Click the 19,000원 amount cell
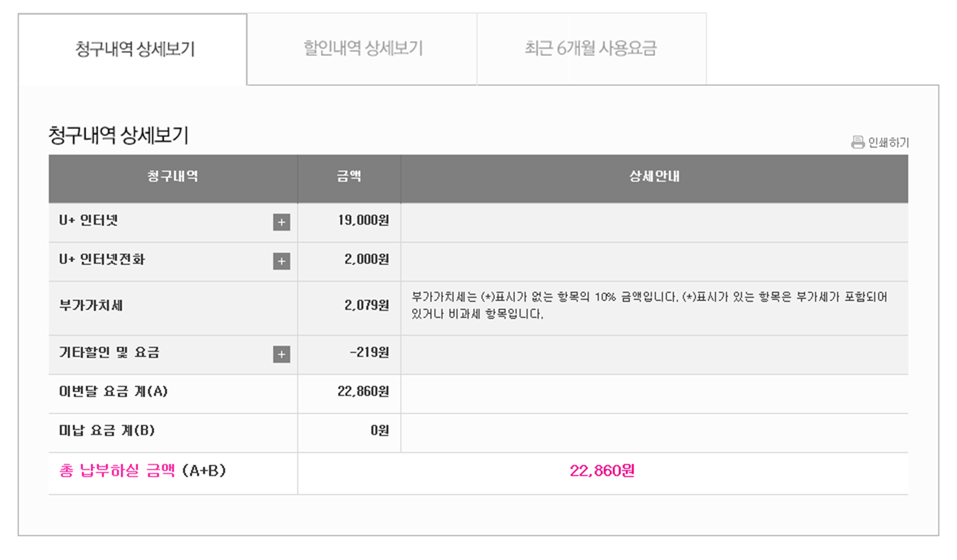 coord(363,221)
